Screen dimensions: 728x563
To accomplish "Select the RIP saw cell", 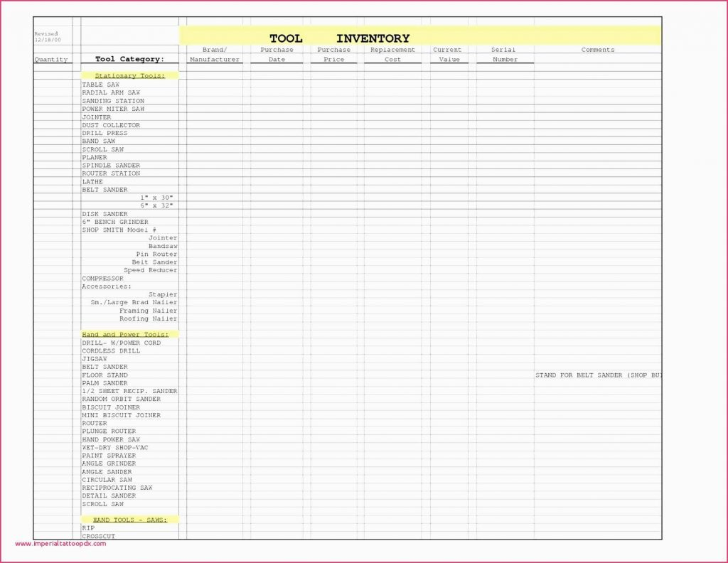I will tap(88, 527).
